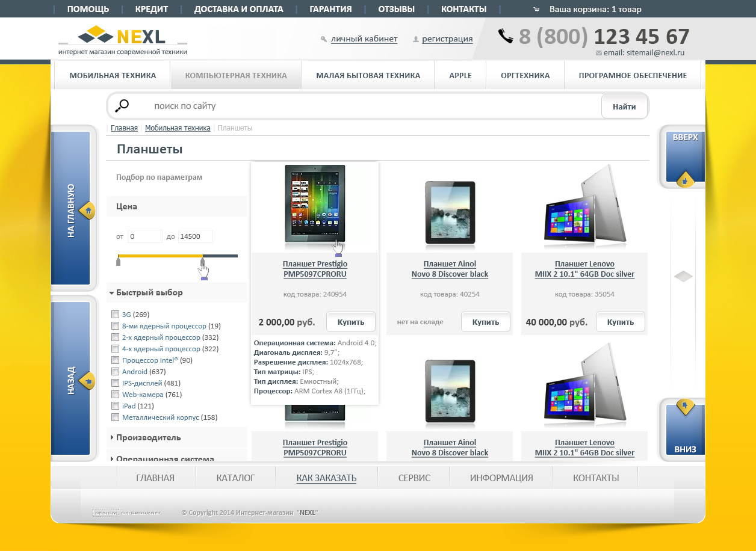
Task: Click the user icon beside регистрация
Action: (416, 39)
